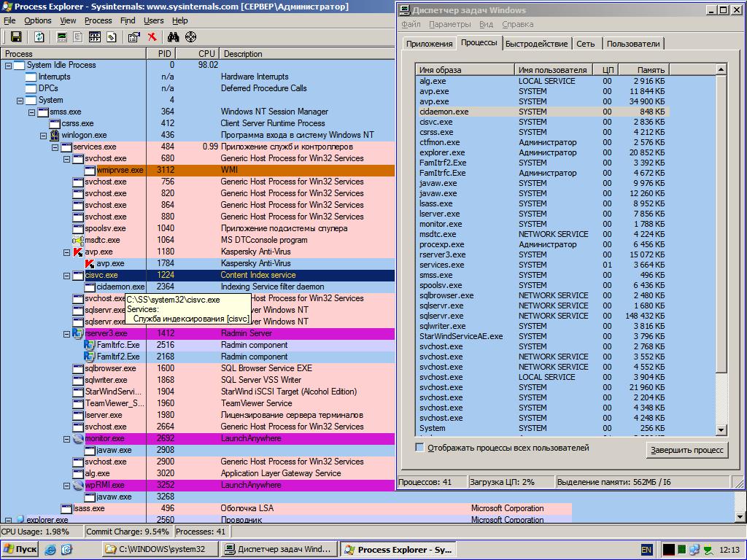The image size is (747, 560).
Task: Click the msdtc.exe process icon
Action: tap(78, 240)
